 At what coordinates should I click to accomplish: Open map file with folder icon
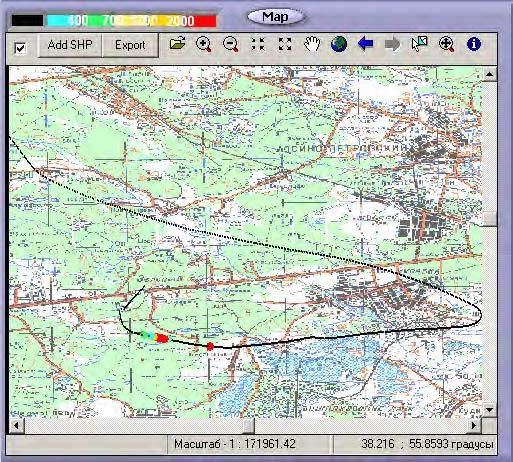click(177, 44)
